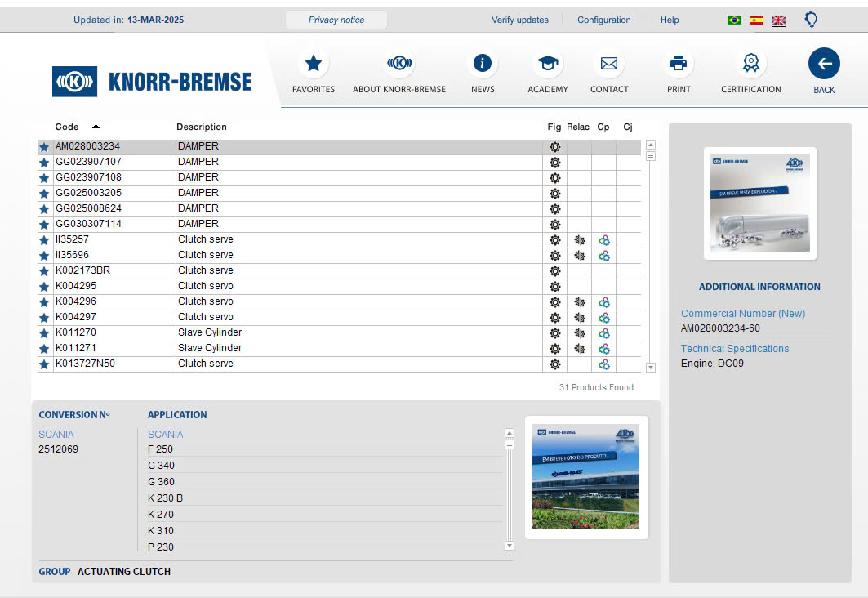Toggle favorite star for GG025003205
Screen dimensions: 868x598
coord(44,194)
